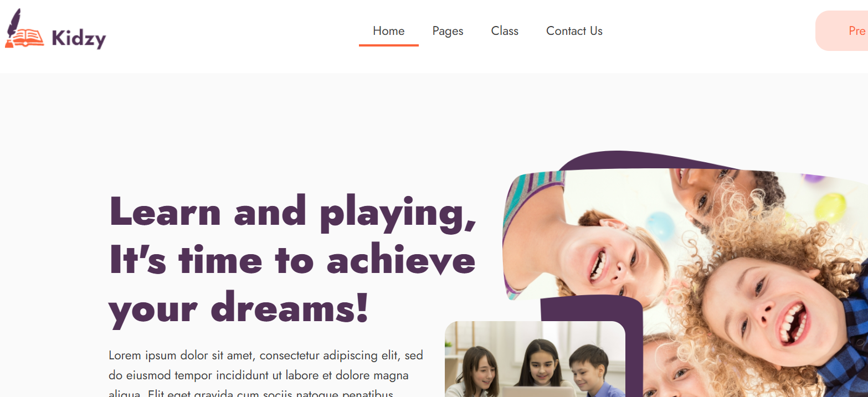Click the 'It's time to achieve' headline line

292,260
